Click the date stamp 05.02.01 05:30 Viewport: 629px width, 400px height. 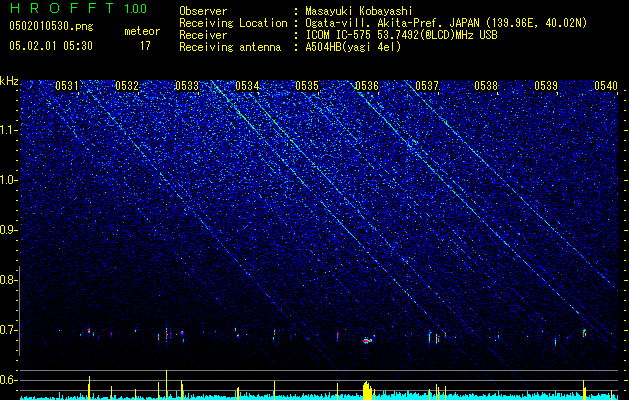coord(51,46)
